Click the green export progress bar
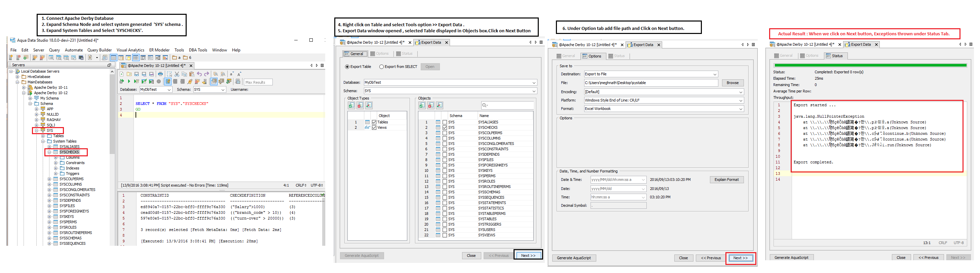 pyautogui.click(x=870, y=66)
